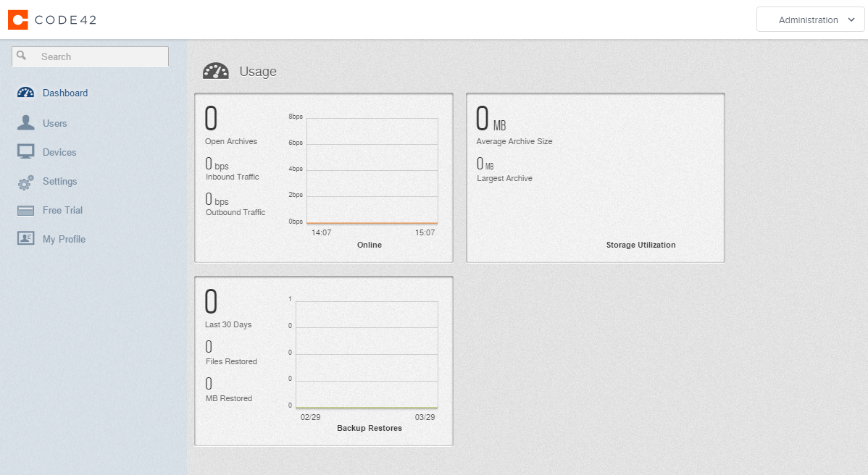Click the Dashboard gauge icon in sidebar
Screen dimensions: 868x475
tap(25, 93)
